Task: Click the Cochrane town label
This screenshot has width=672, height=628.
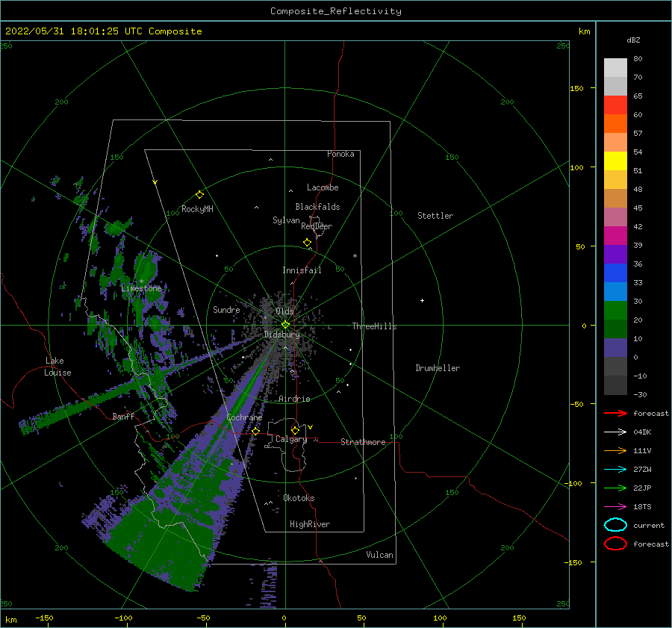Action: [x=244, y=417]
